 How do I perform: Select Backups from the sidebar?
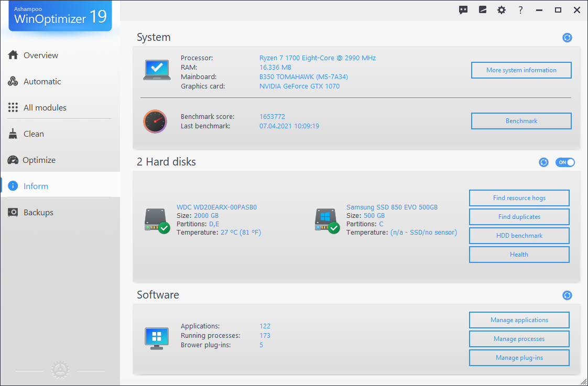(39, 212)
